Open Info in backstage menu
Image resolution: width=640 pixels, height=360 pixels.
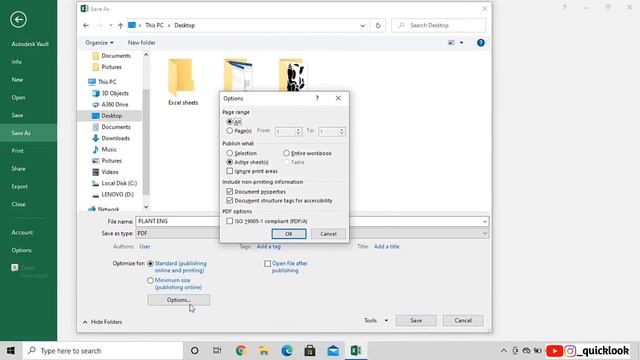(17, 62)
